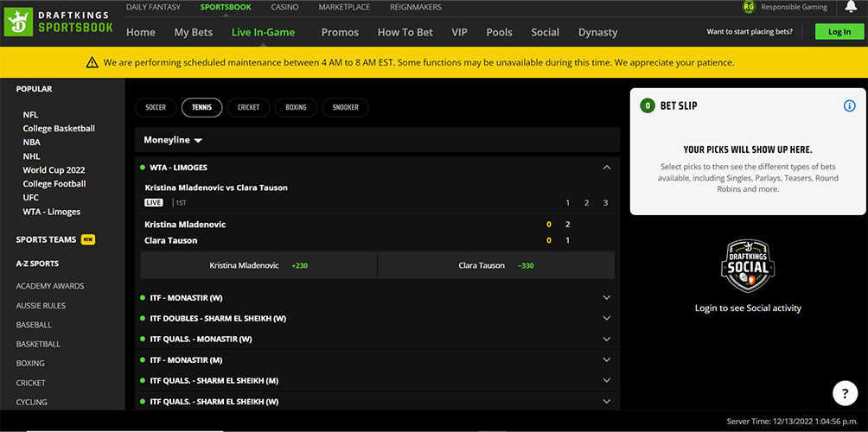Open the Moneyline market dropdown
The height and width of the screenshot is (432, 868).
point(173,140)
